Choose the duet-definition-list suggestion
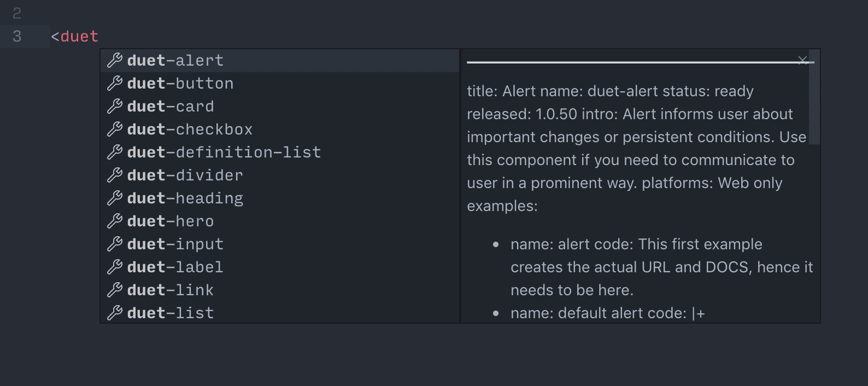This screenshot has width=868, height=386. coord(280,152)
